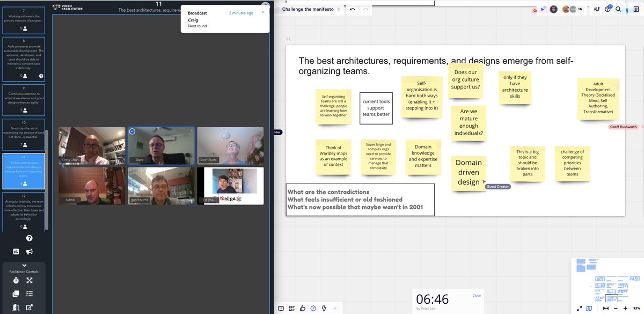
Task: Select Dave's video tile
Action: click(161, 146)
